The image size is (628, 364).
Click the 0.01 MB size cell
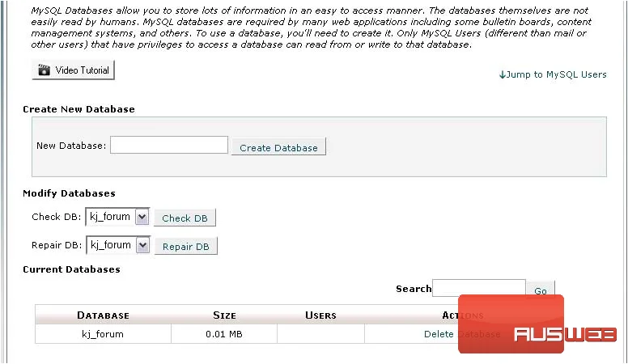(224, 334)
